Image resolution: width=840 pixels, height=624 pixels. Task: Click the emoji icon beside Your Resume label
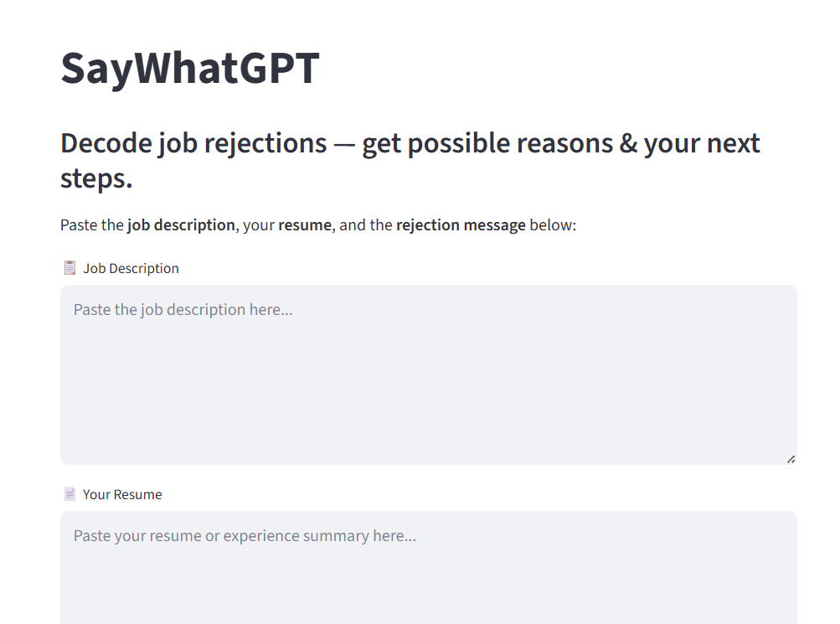[70, 493]
